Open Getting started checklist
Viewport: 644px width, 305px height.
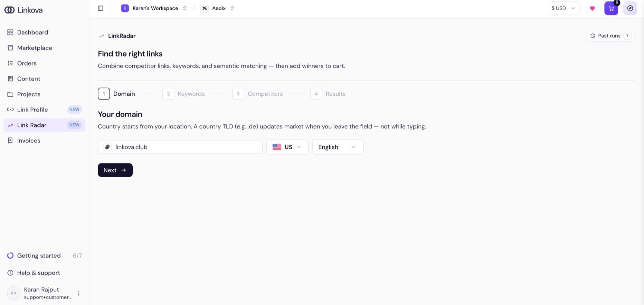coord(44,255)
